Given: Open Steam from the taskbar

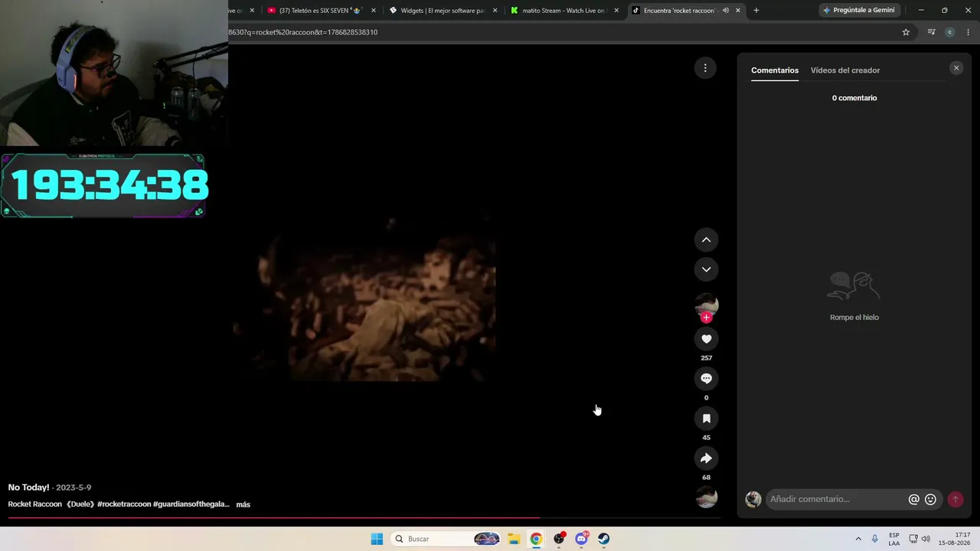Looking at the screenshot, I should [603, 539].
